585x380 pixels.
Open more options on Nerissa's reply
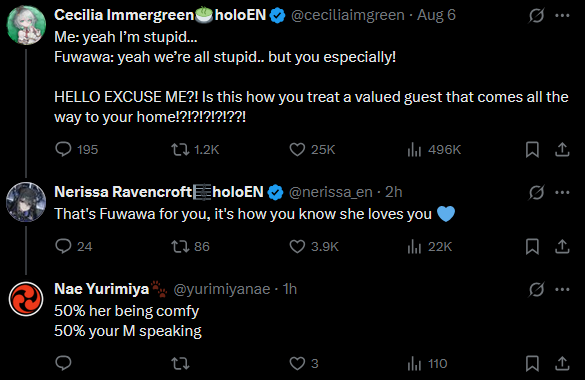pyautogui.click(x=562, y=192)
